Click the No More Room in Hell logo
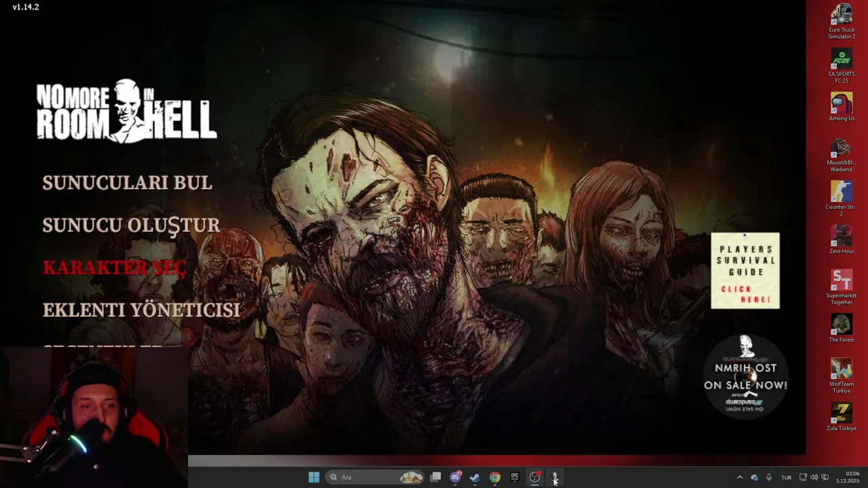This screenshot has width=868, height=488. (127, 112)
